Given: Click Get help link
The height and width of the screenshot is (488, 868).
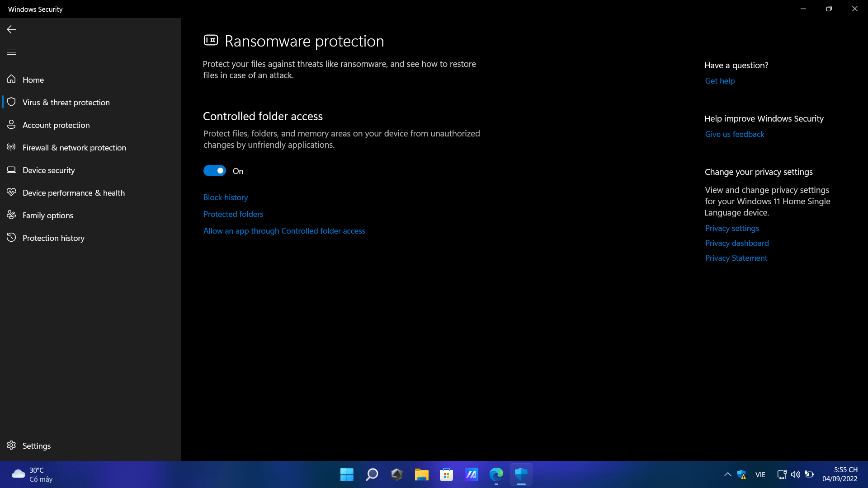Looking at the screenshot, I should click(720, 81).
